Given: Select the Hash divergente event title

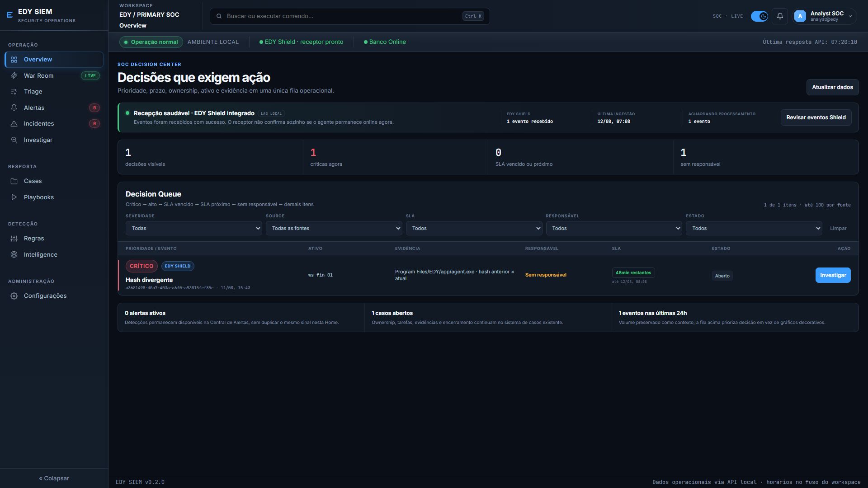Looking at the screenshot, I should tap(149, 280).
